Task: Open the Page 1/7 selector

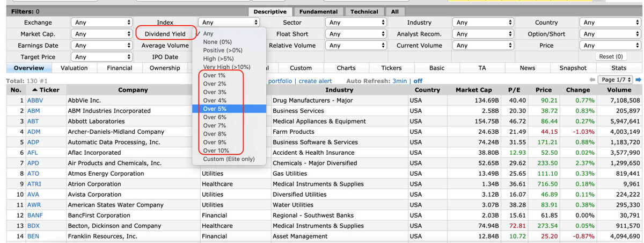Action: [617, 80]
